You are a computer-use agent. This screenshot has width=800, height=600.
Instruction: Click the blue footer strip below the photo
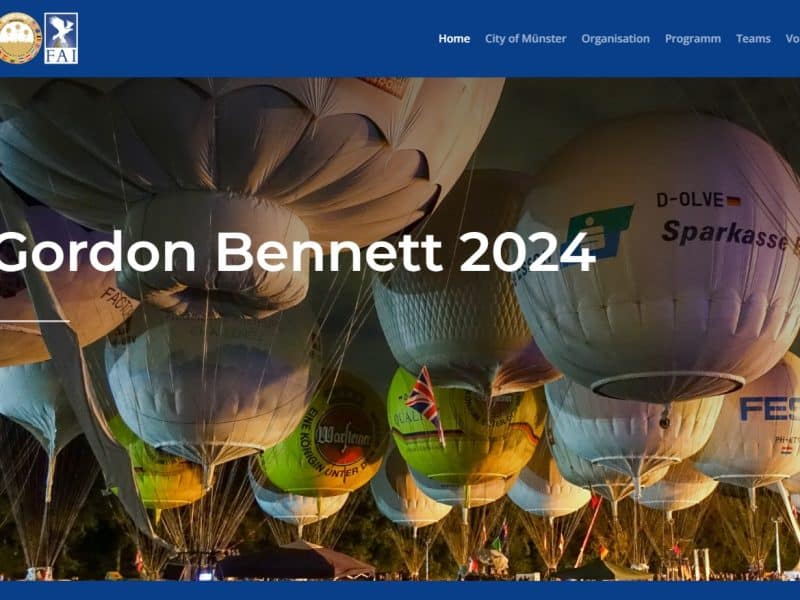click(x=400, y=591)
